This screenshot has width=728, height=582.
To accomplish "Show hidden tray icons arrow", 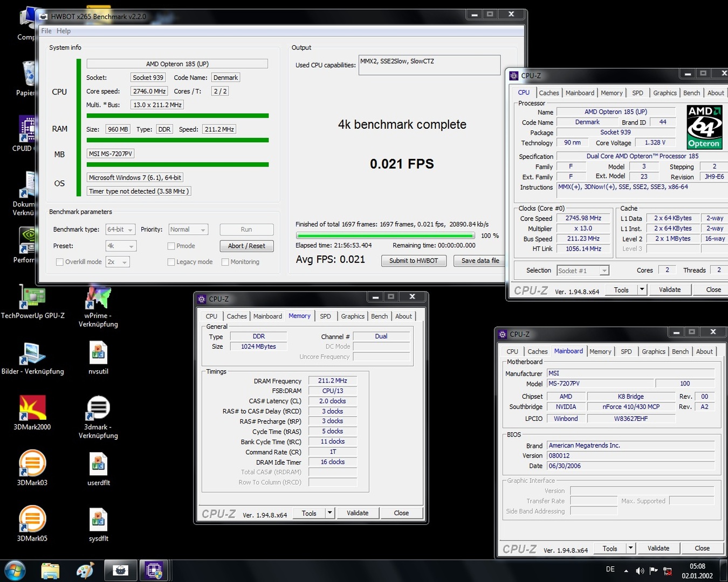I will [626, 571].
